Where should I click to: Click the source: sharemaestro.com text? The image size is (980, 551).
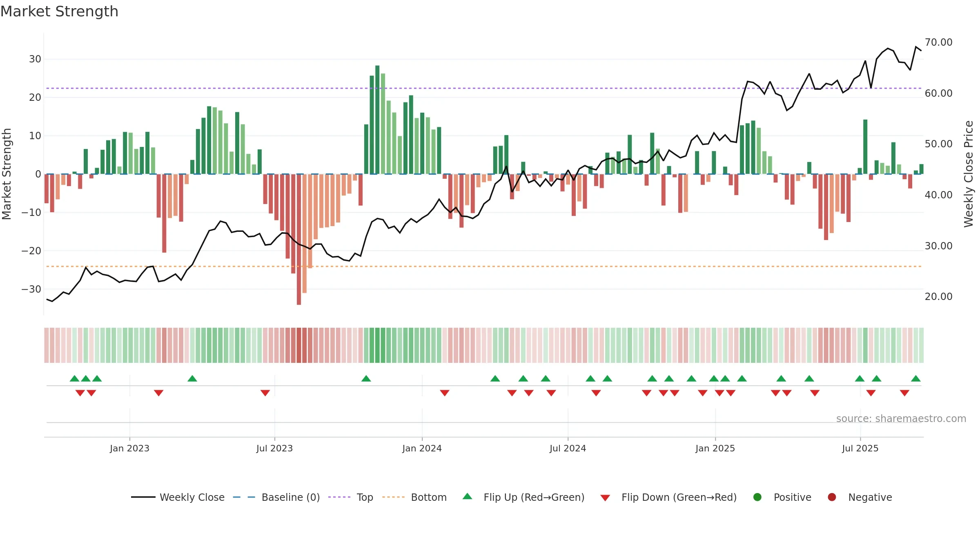click(x=901, y=419)
